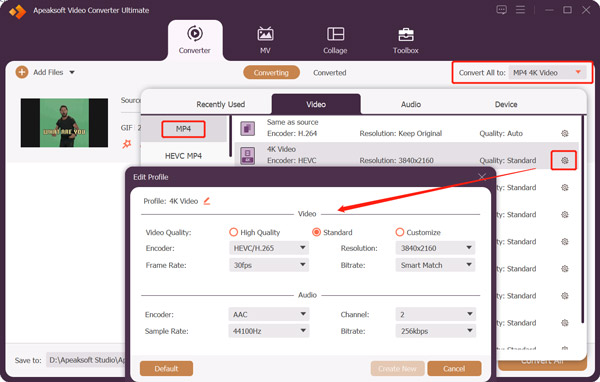Open the Converter tab
600x382 pixels.
[195, 40]
